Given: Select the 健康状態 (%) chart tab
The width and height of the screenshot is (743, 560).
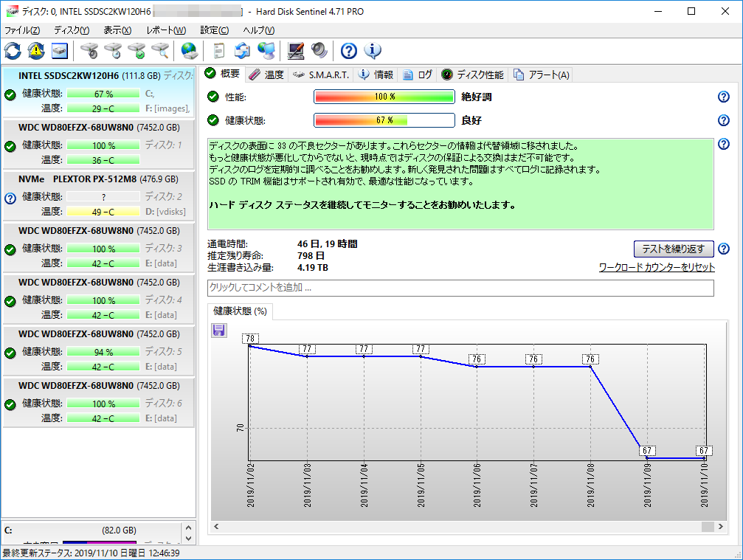Looking at the screenshot, I should tap(240, 311).
